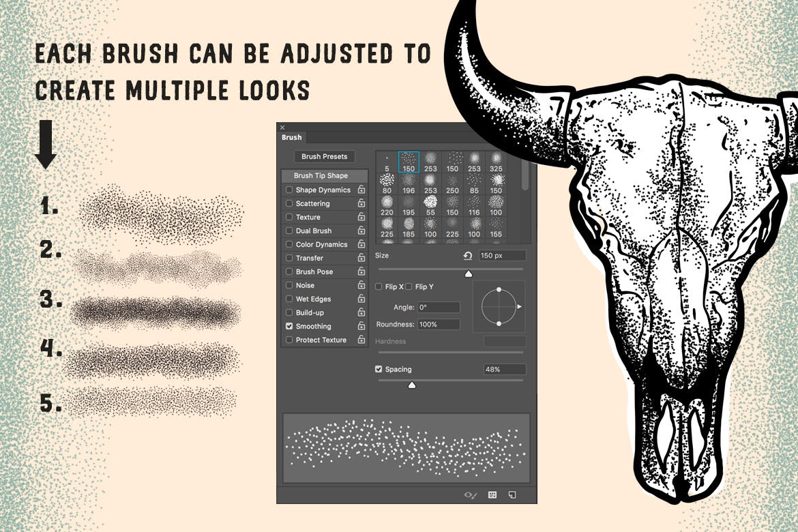Lock the Scattering settings

[363, 203]
